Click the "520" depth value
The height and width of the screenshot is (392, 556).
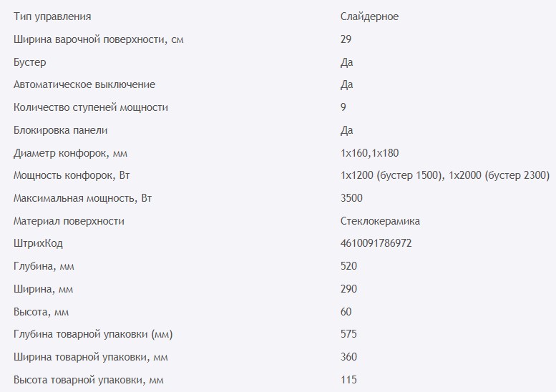349,266
